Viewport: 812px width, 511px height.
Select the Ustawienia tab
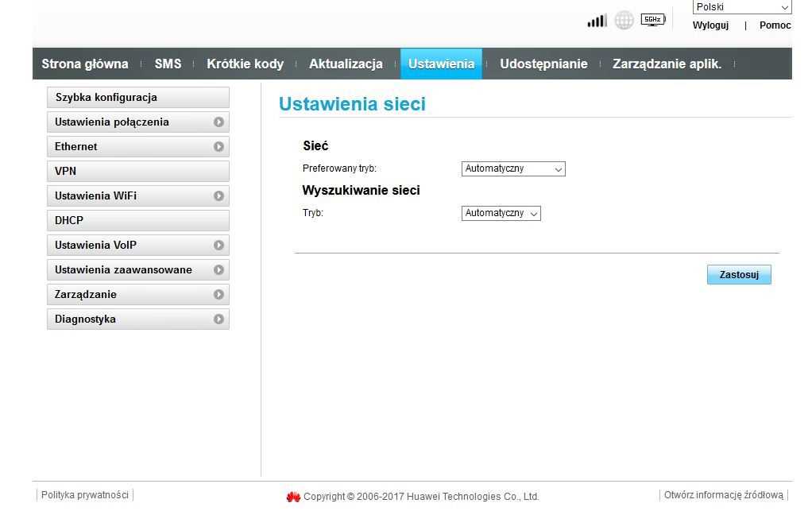point(441,64)
